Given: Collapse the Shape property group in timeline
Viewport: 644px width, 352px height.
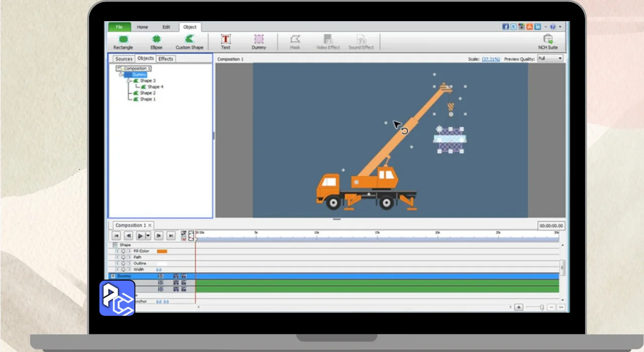Looking at the screenshot, I should 115,245.
